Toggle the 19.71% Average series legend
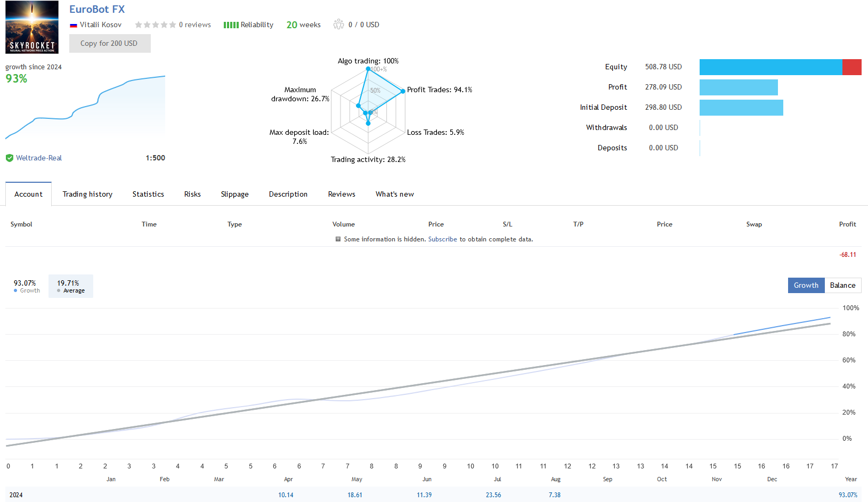 71,286
